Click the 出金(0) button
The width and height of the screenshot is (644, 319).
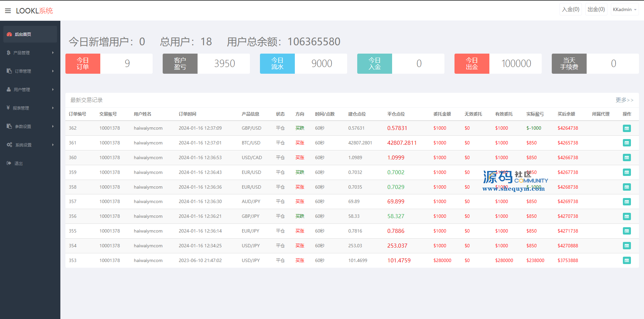pos(596,9)
